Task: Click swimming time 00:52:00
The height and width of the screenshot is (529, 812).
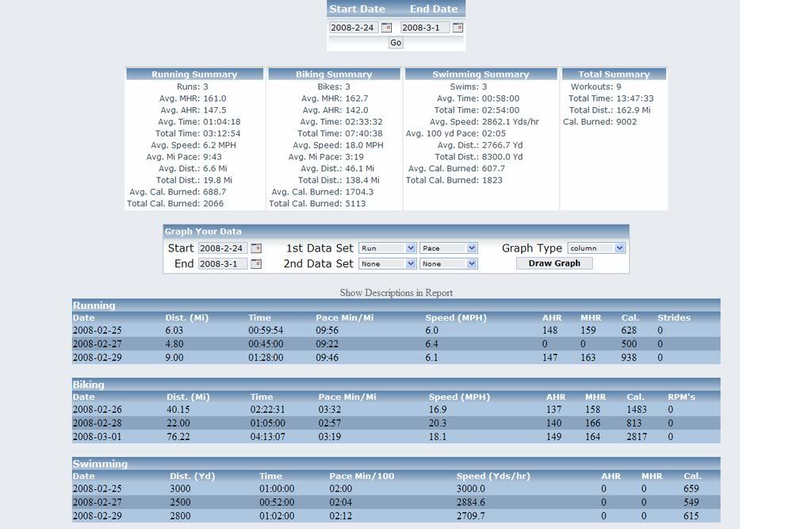Action: pyautogui.click(x=277, y=502)
